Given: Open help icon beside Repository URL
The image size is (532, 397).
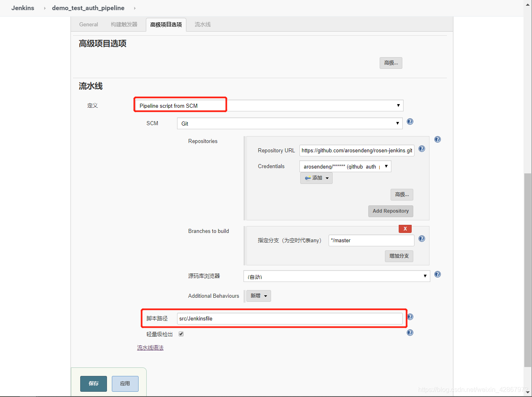Looking at the screenshot, I should tap(422, 149).
